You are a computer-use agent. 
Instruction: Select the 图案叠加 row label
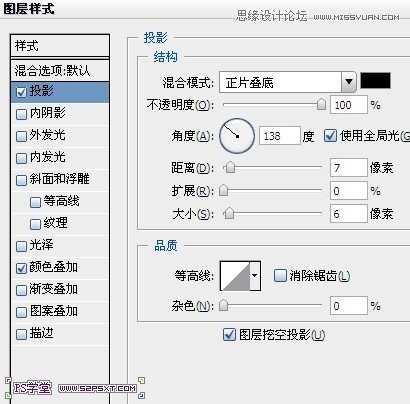pyautogui.click(x=53, y=311)
